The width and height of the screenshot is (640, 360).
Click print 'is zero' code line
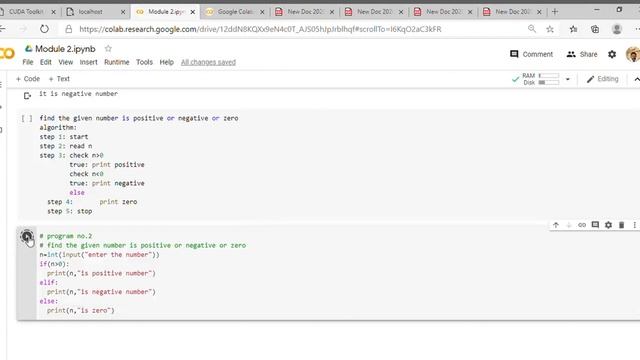[x=81, y=310]
